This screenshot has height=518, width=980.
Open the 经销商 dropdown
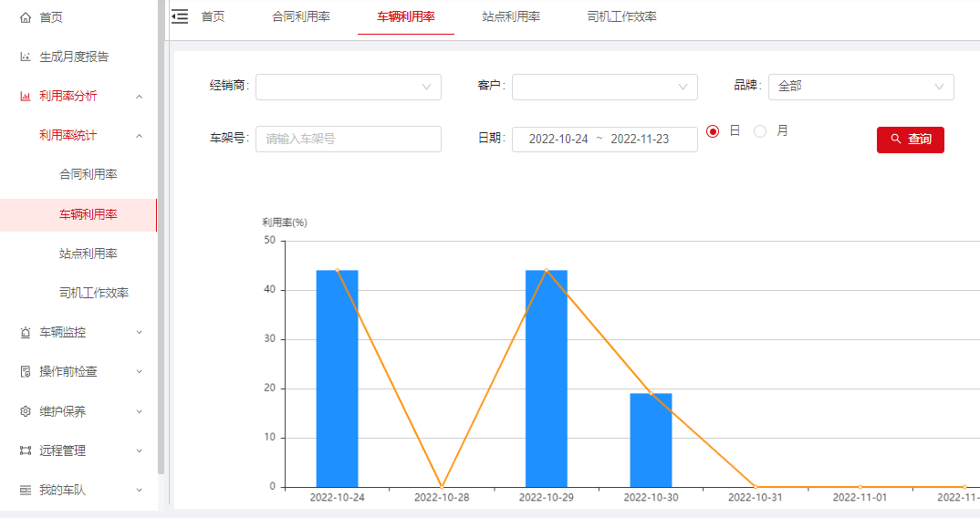(x=348, y=87)
